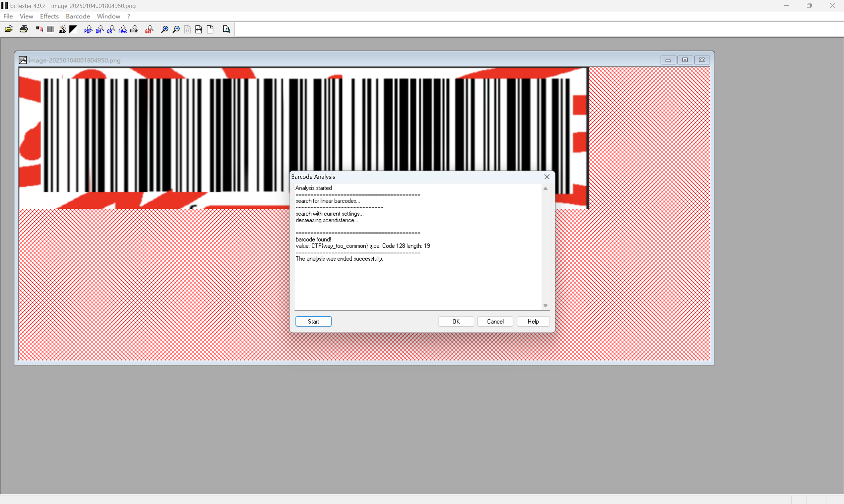844x504 pixels.
Task: Click the fit whole page icon
Action: coord(210,30)
